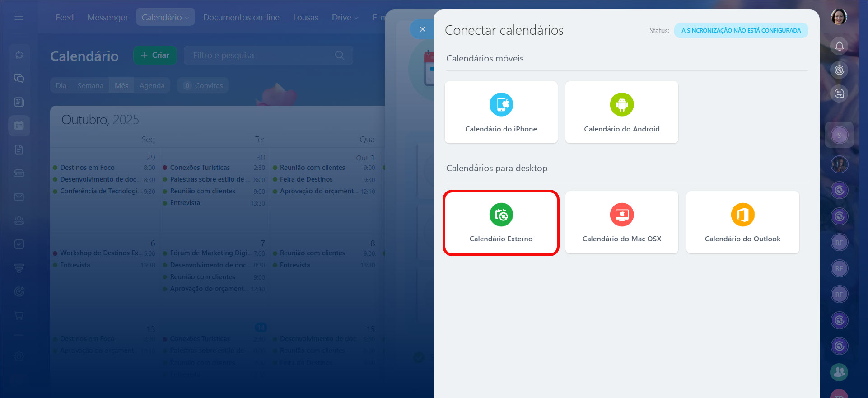
Task: Switch to the Semana view tab
Action: pos(90,85)
